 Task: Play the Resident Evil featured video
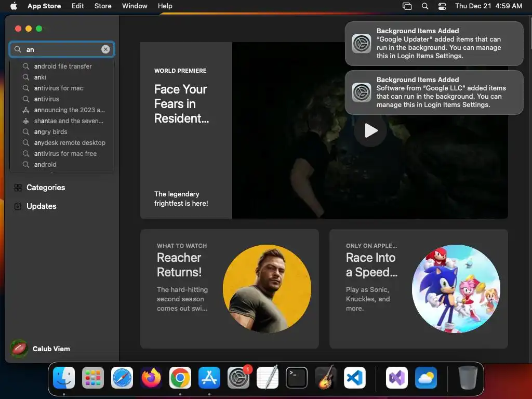(370, 130)
